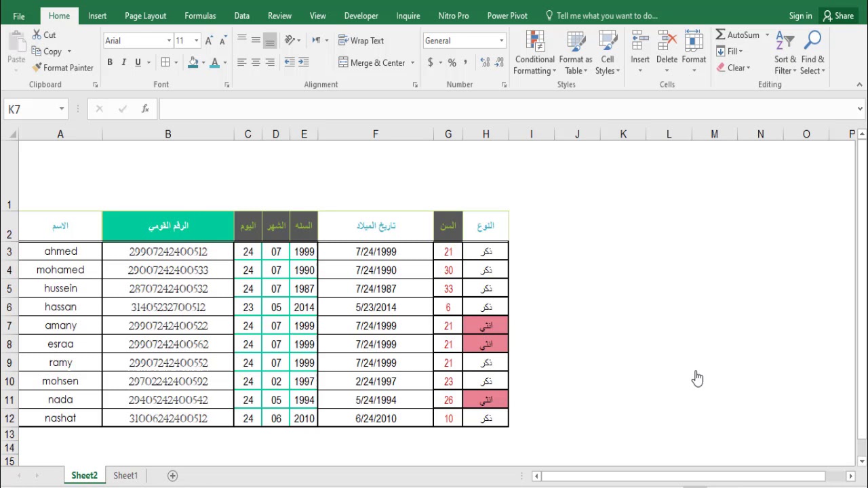Switch to Page Layout tab
Viewport: 868px width, 488px height.
[x=145, y=16]
